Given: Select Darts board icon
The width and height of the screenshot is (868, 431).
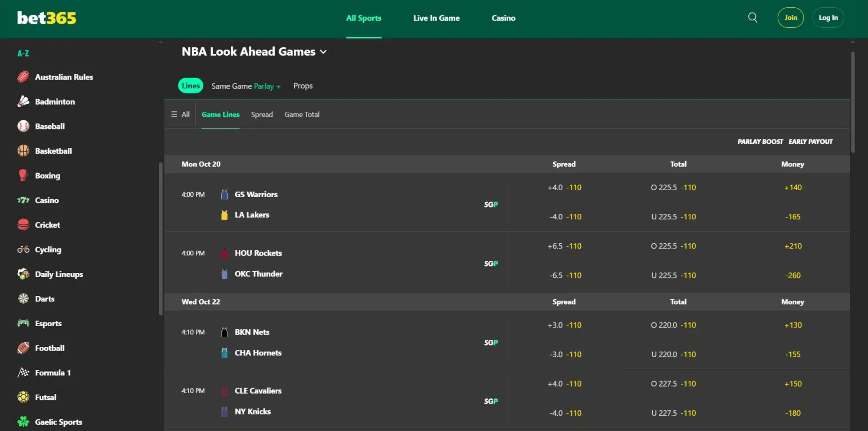Looking at the screenshot, I should pyautogui.click(x=23, y=299).
